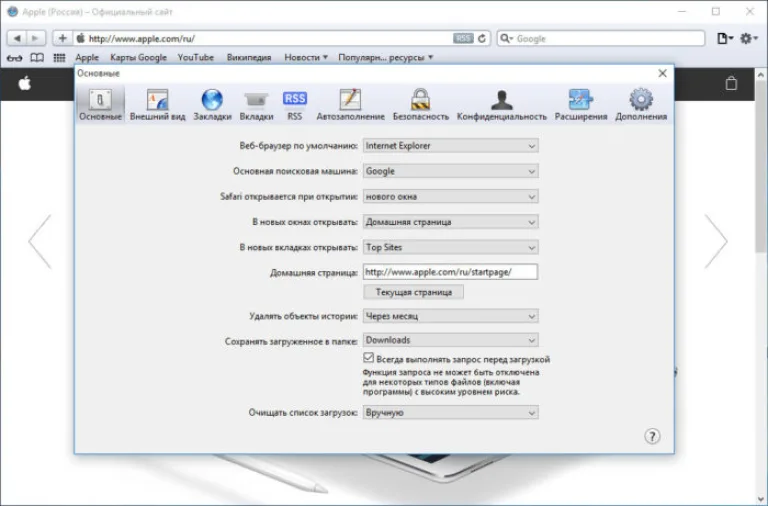The width and height of the screenshot is (768, 506).
Task: Show Top Sites grid icon
Action: point(59,58)
